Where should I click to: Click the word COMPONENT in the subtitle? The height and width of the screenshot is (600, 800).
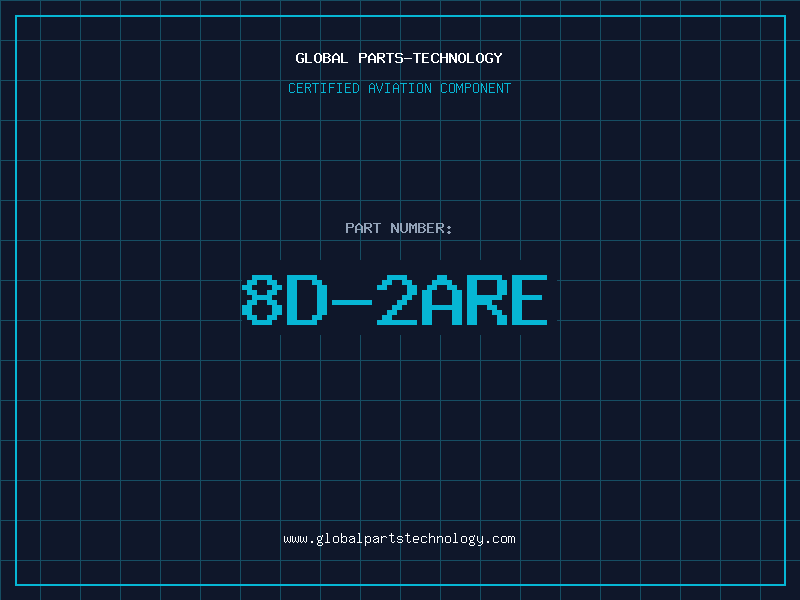[476, 88]
